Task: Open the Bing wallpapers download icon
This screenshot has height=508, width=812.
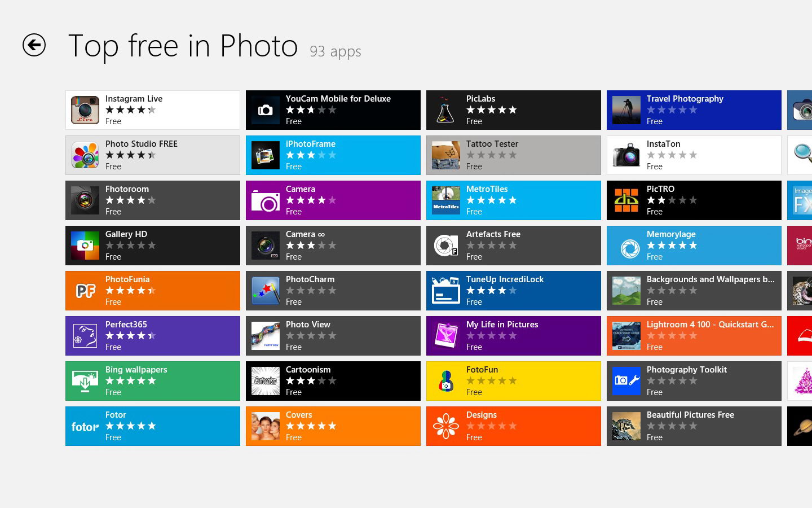Action: pos(85,381)
